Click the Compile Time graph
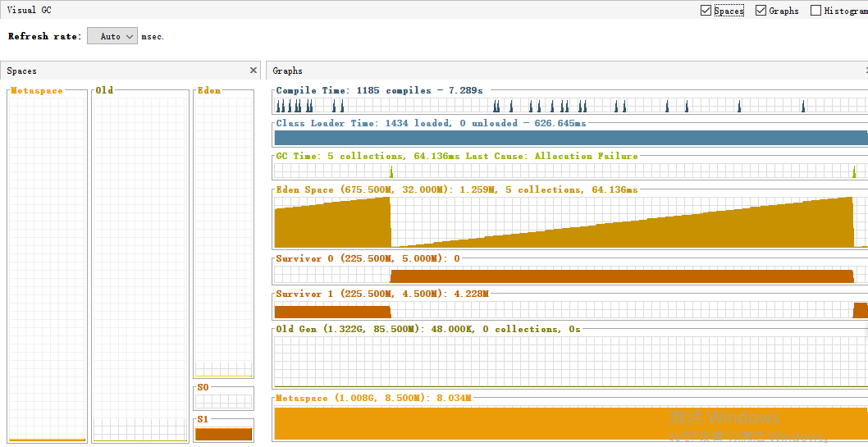The height and width of the screenshot is (447, 868). coord(571,105)
